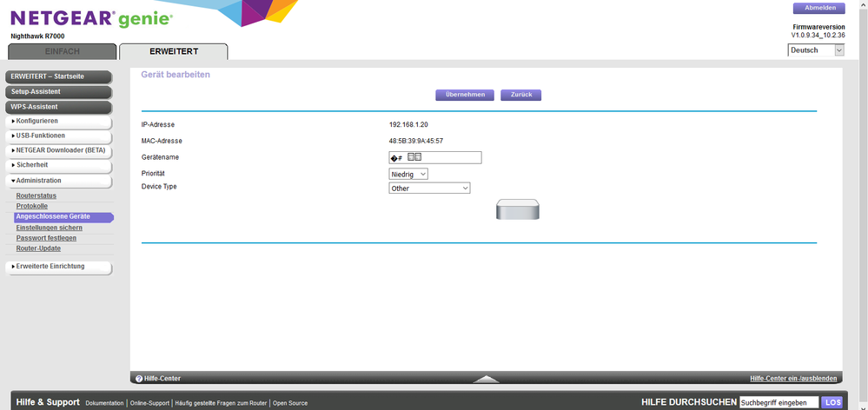Click the Gerät bearbeiten heading
The width and height of the screenshot is (868, 410).
(x=176, y=75)
